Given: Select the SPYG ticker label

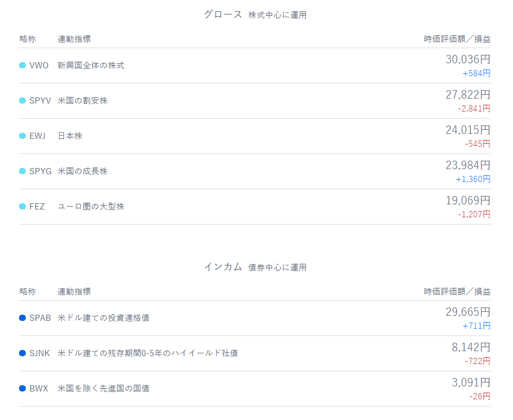Looking at the screenshot, I should (x=40, y=171).
